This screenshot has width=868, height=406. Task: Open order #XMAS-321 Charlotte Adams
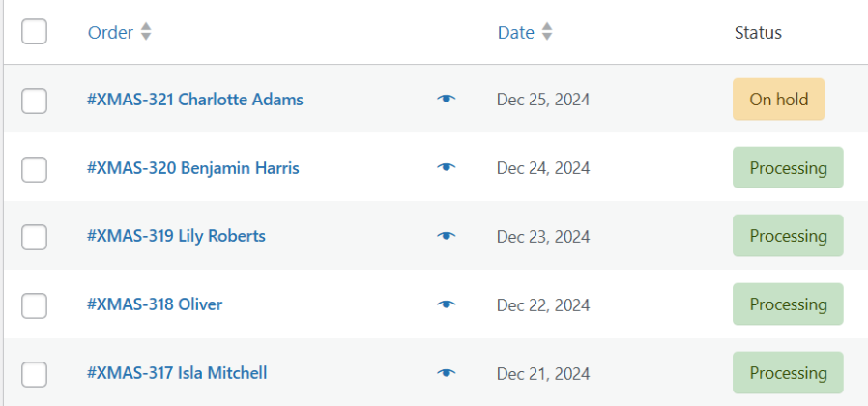coord(194,100)
